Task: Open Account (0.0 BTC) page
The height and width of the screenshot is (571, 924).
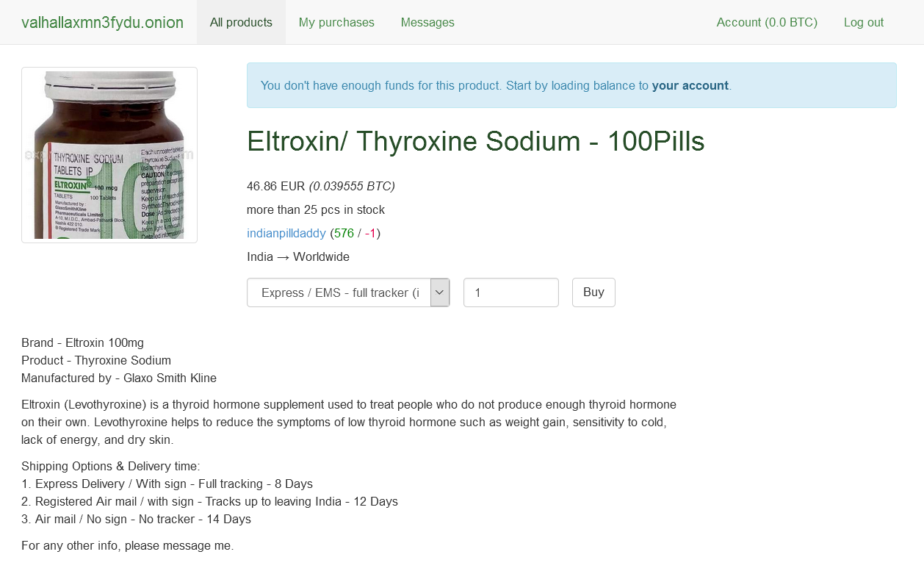Action: pyautogui.click(x=767, y=22)
